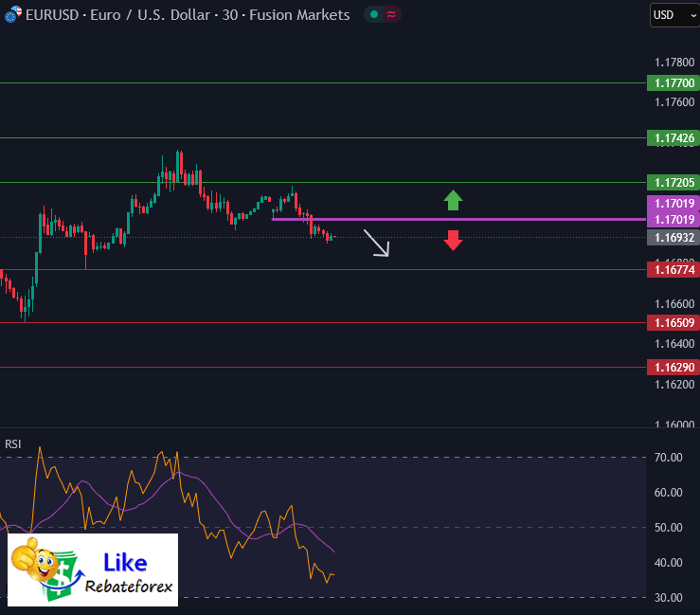The height and width of the screenshot is (615, 700).
Task: Click the RSI 30.00 scale value
Action: 669,598
